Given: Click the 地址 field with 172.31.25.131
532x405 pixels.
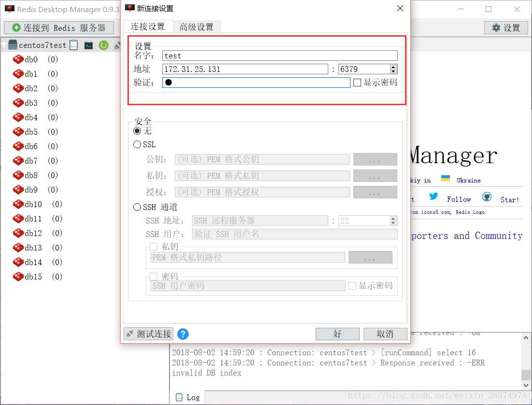Looking at the screenshot, I should (245, 69).
